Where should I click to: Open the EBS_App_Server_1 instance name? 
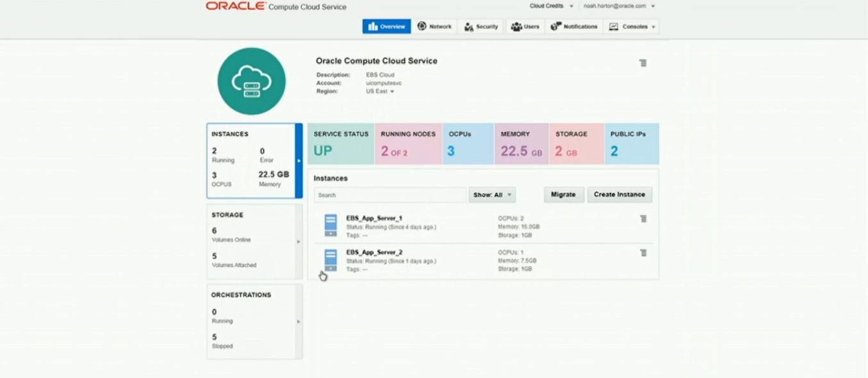point(374,218)
